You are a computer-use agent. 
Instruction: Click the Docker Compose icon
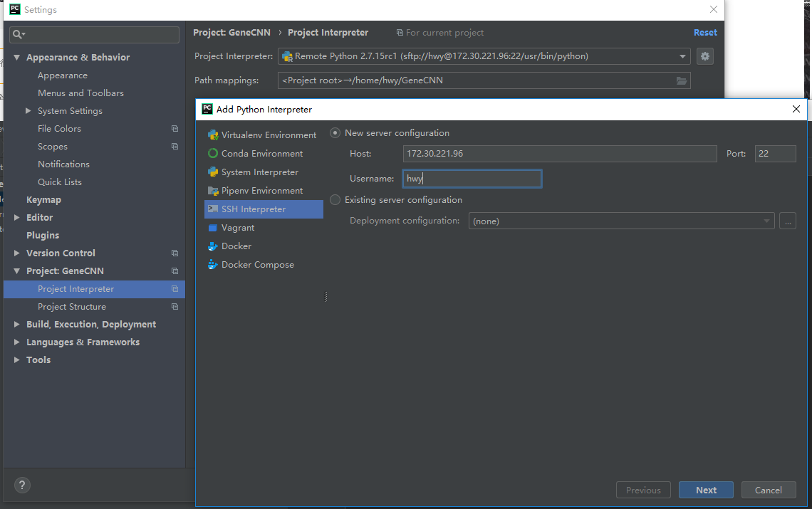coord(213,265)
